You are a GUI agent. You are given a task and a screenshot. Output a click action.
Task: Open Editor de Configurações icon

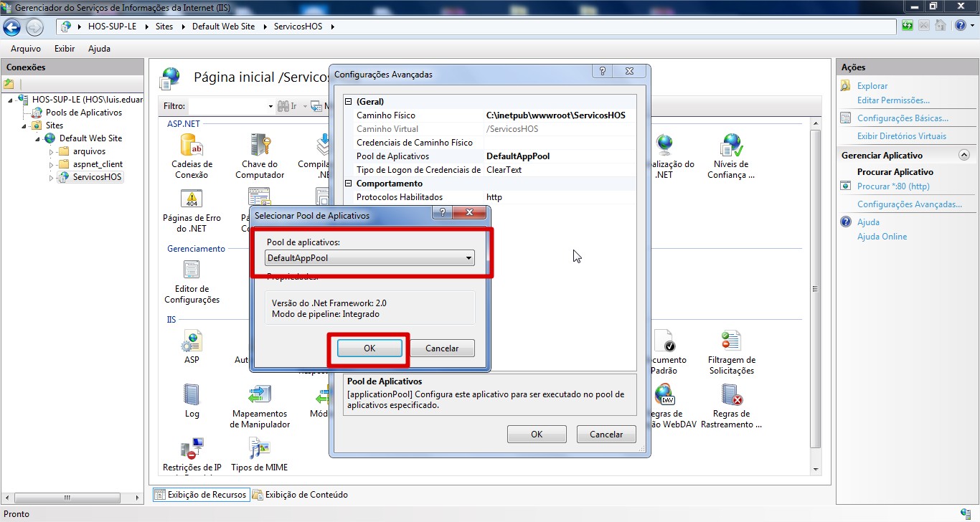coord(192,271)
